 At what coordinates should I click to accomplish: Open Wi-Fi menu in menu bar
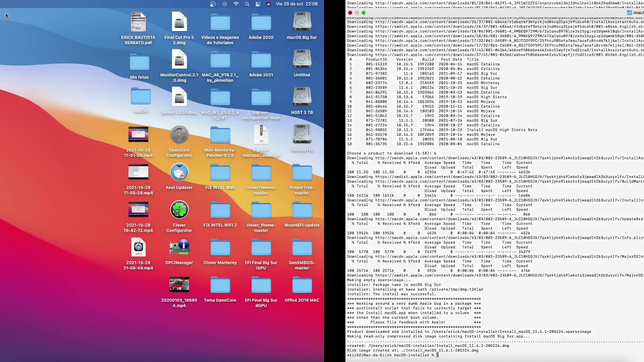tap(236, 4)
